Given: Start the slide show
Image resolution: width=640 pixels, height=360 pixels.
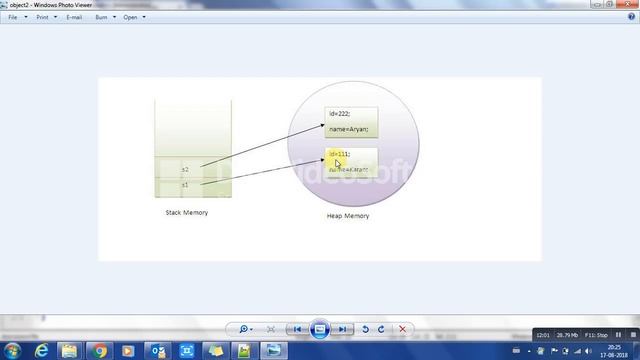Looking at the screenshot, I should [320, 329].
